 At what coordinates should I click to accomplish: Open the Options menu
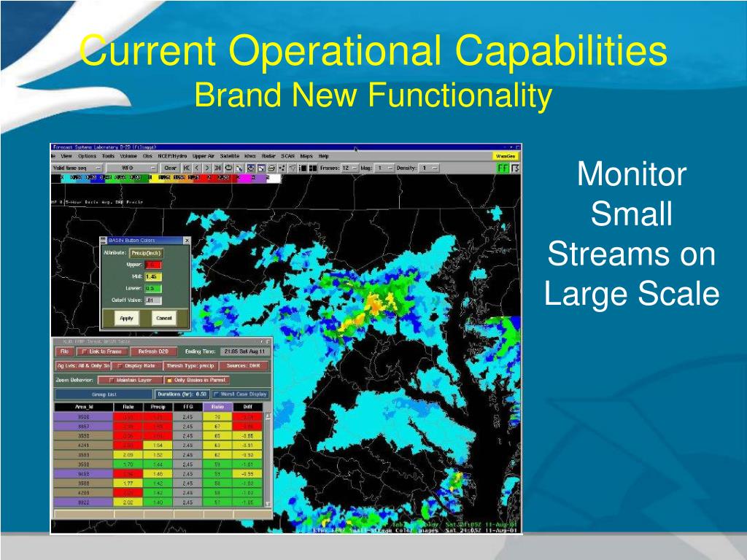88,156
